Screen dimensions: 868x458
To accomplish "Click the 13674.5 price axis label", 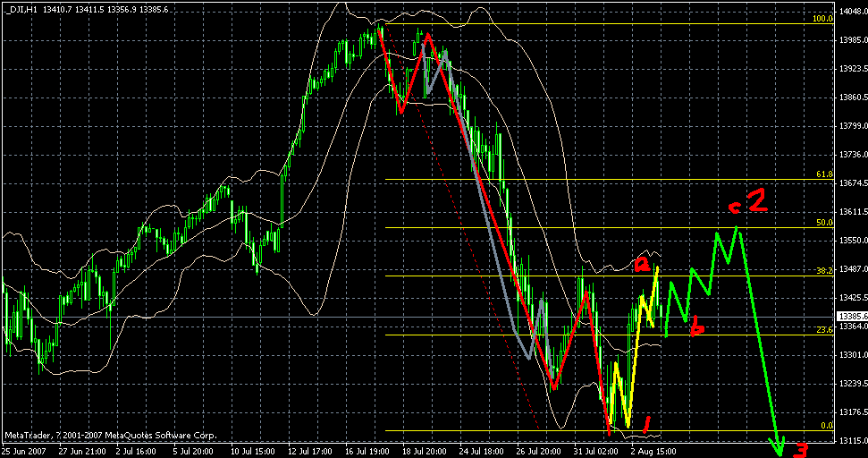I will [853, 182].
